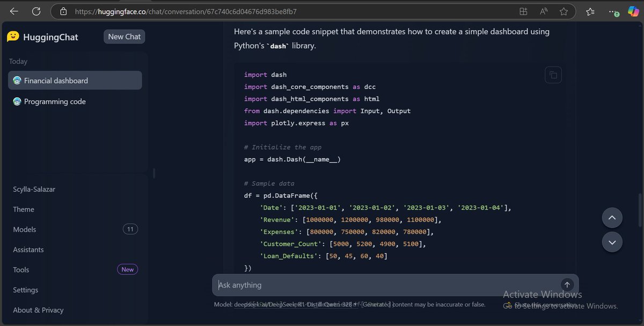Image resolution: width=644 pixels, height=326 pixels.
Task: Click the '# Sample data' comment
Action: pos(269,183)
